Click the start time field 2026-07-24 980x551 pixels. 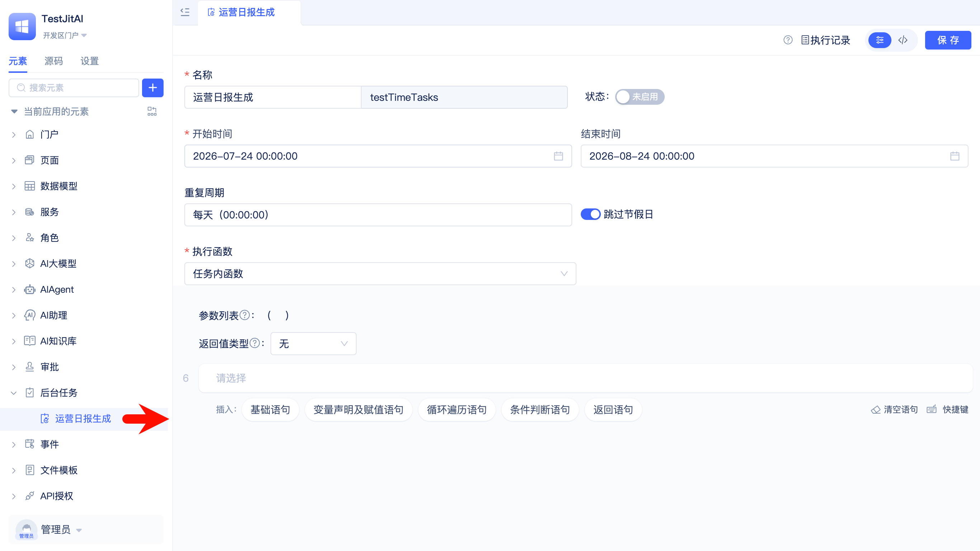(378, 156)
